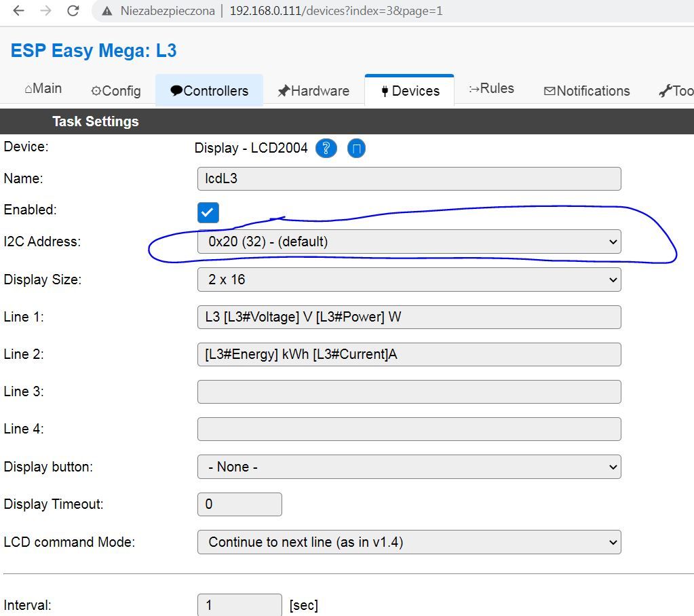The width and height of the screenshot is (694, 616).
Task: Uncheck the Enabled checkbox
Action: click(208, 212)
